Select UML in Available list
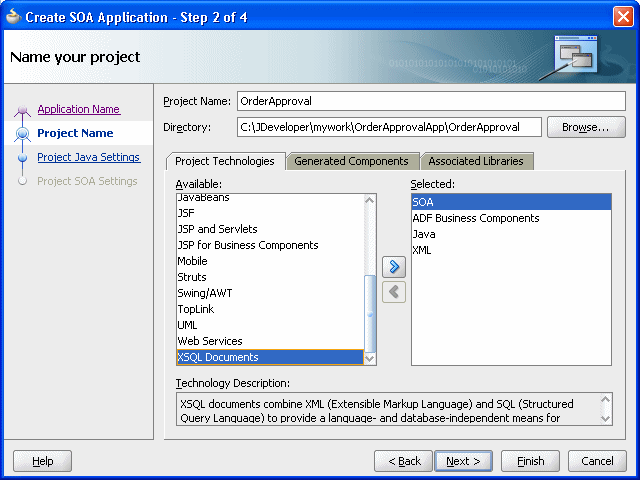This screenshot has height=480, width=640. click(270, 325)
